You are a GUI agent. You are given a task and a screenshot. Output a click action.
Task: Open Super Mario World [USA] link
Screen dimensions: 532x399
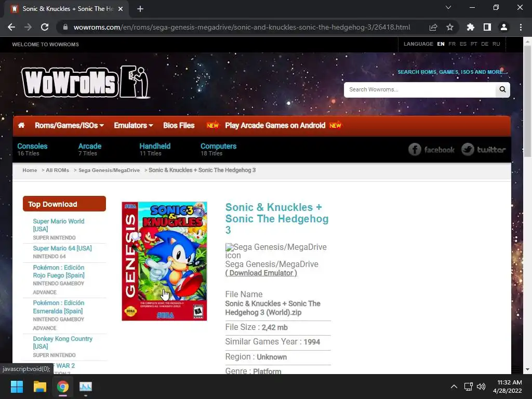58,225
